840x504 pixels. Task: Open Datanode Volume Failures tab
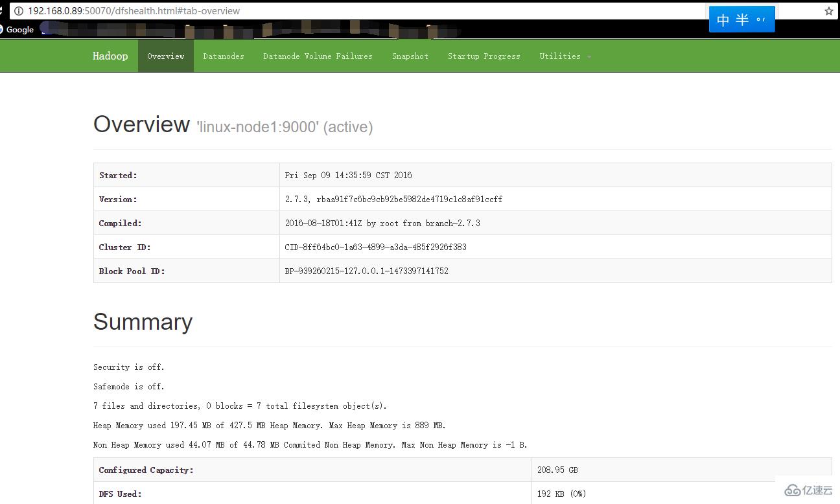[x=318, y=56]
